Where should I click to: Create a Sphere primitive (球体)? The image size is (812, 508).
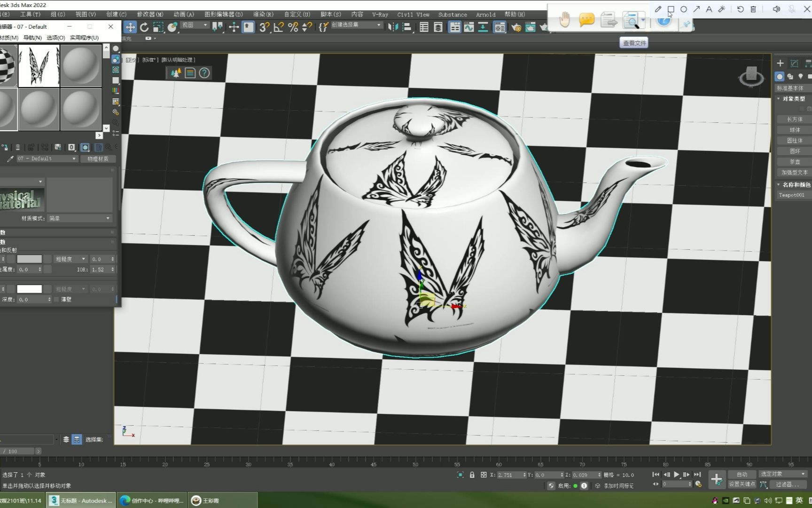pyautogui.click(x=795, y=130)
